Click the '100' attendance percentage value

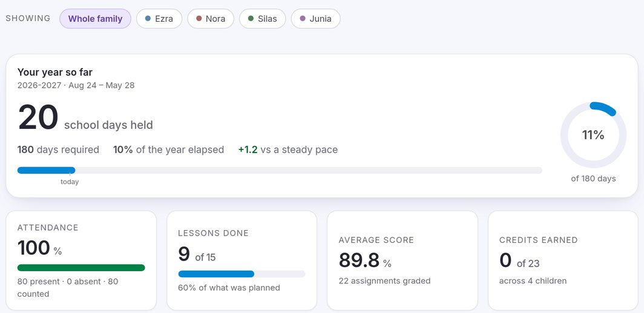point(34,248)
